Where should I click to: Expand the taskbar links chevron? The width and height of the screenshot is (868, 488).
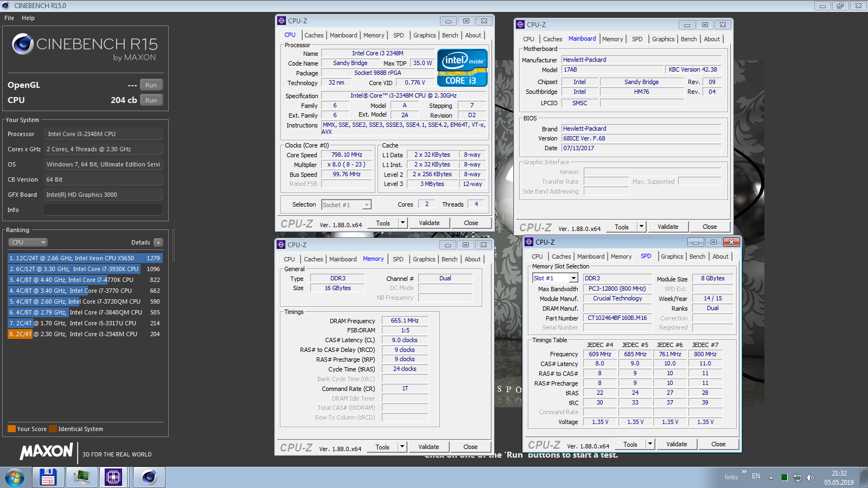tap(744, 472)
